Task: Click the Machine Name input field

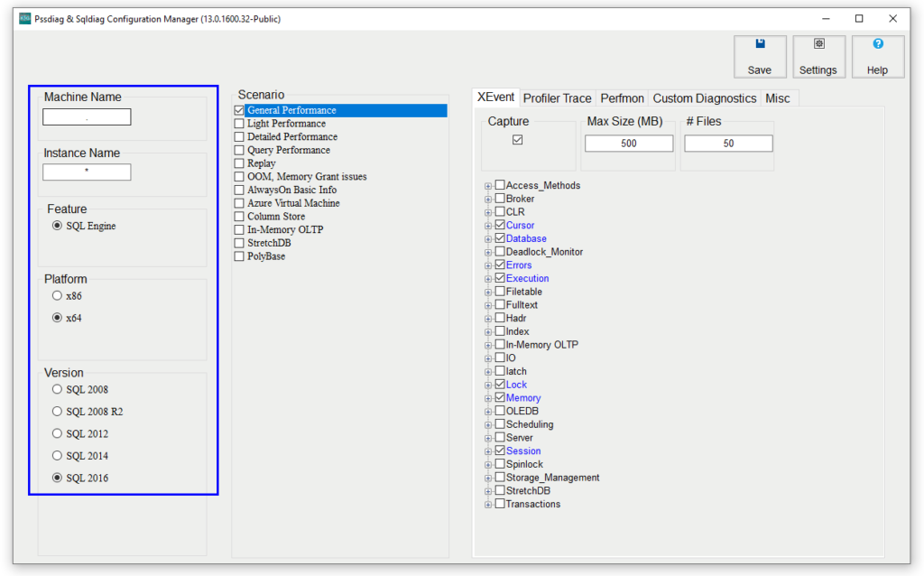Action: click(87, 116)
